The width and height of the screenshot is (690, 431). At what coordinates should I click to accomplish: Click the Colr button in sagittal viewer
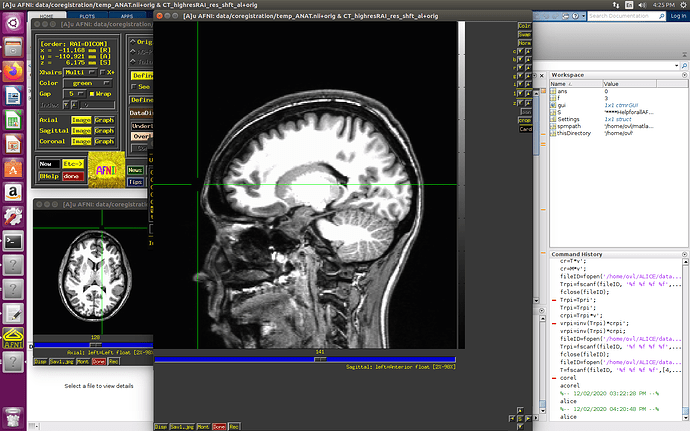tap(525, 26)
